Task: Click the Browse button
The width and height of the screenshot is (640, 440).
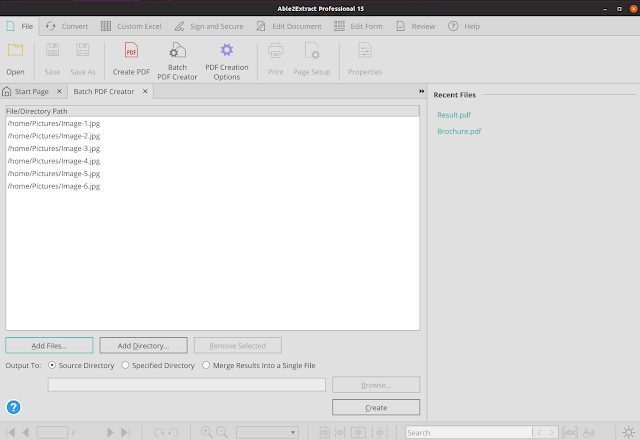Action: click(x=376, y=384)
